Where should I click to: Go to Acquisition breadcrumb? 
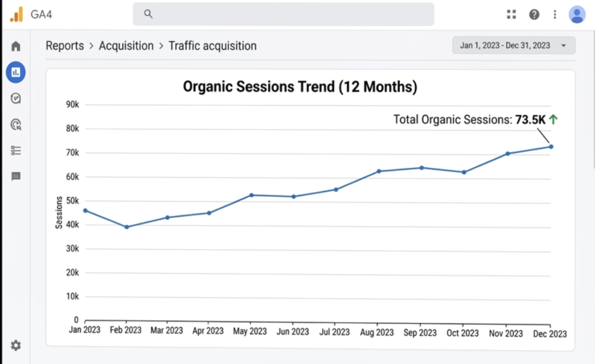pos(126,45)
